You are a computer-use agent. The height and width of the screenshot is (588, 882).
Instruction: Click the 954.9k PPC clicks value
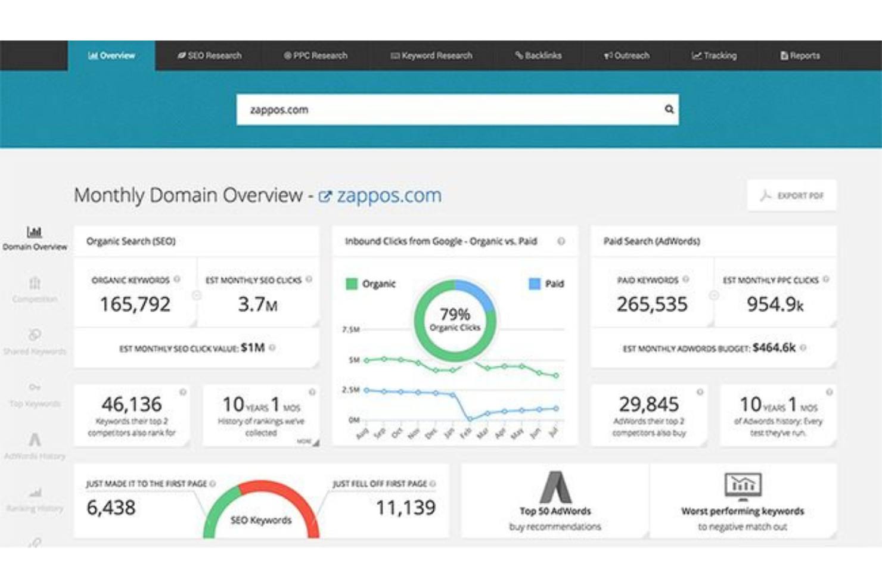(x=775, y=304)
